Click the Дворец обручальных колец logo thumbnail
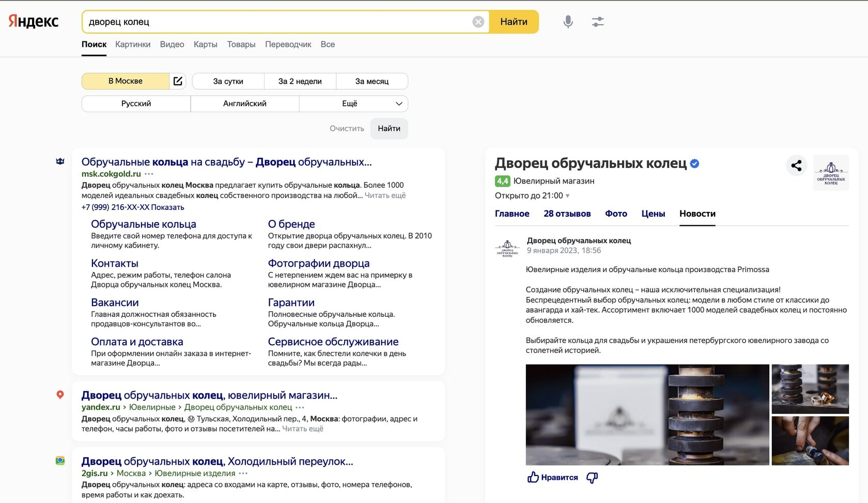This screenshot has width=868, height=503. click(x=831, y=173)
